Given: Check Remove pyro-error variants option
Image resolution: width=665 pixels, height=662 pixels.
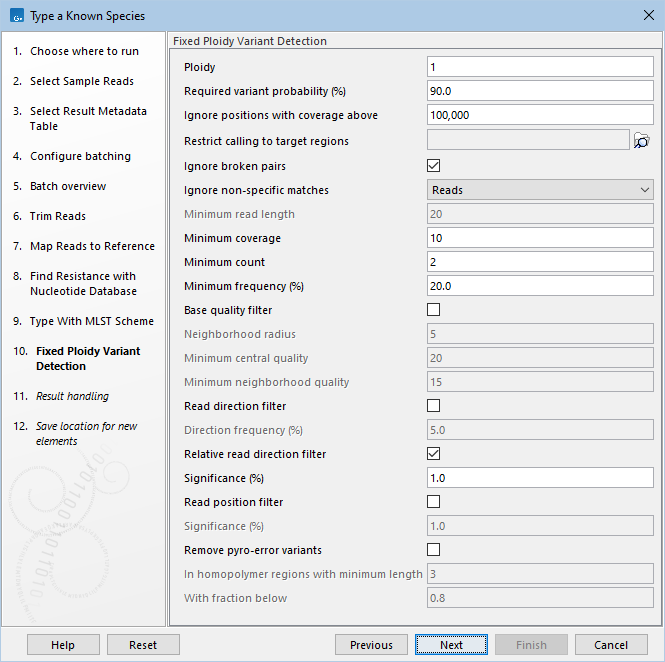Looking at the screenshot, I should point(433,550).
